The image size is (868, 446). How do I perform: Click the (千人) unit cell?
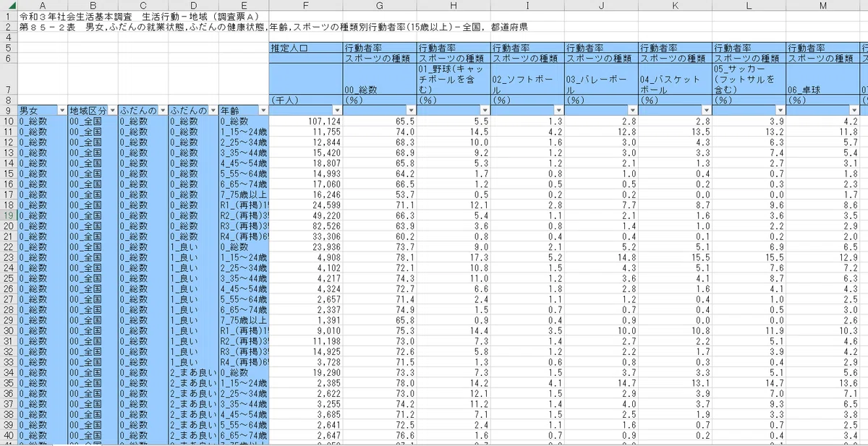point(306,100)
